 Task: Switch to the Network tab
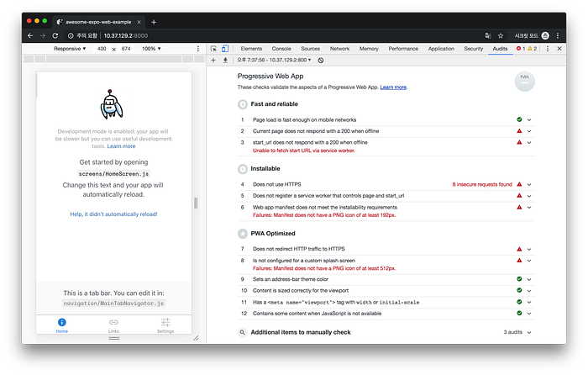coord(339,49)
